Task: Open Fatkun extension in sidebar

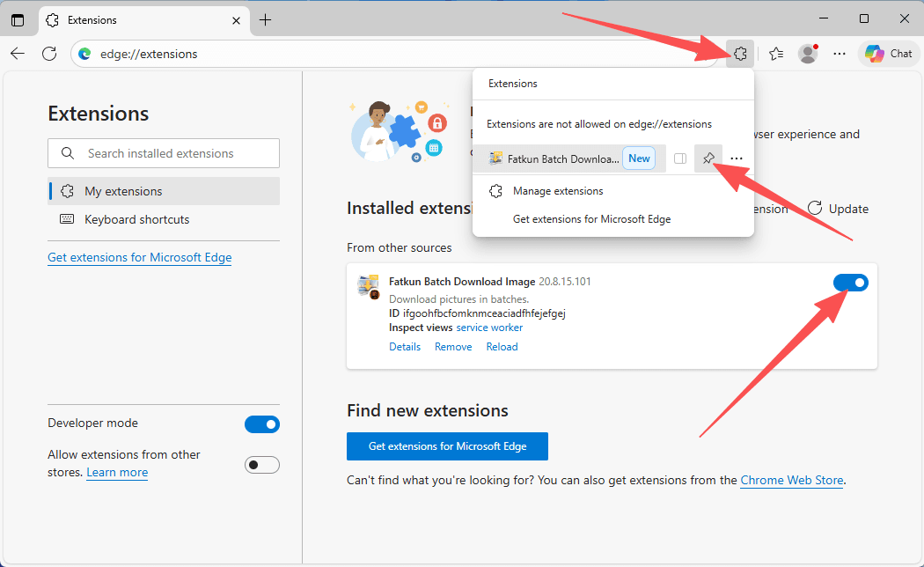Action: click(679, 158)
